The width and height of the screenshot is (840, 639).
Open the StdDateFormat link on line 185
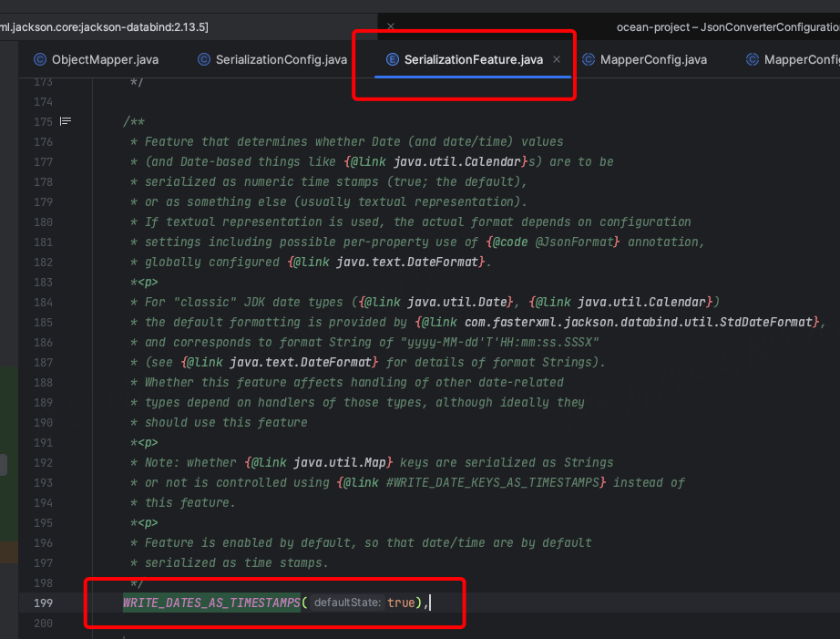tap(638, 322)
